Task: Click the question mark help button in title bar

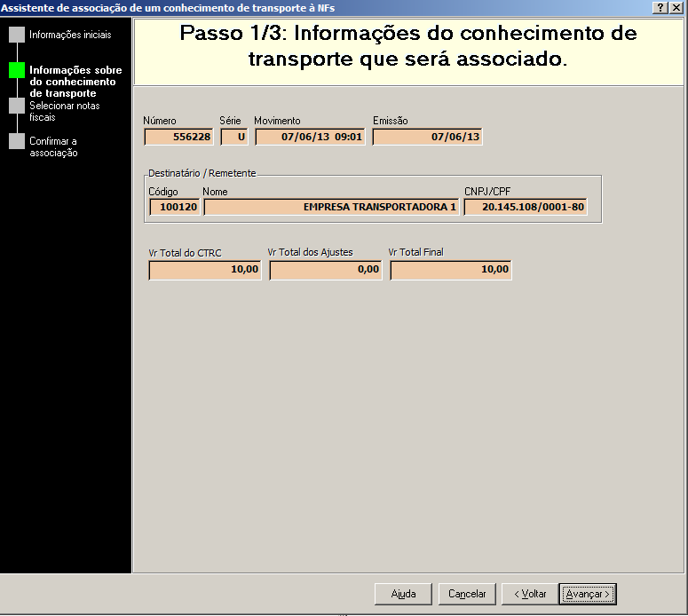Action: click(x=660, y=7)
